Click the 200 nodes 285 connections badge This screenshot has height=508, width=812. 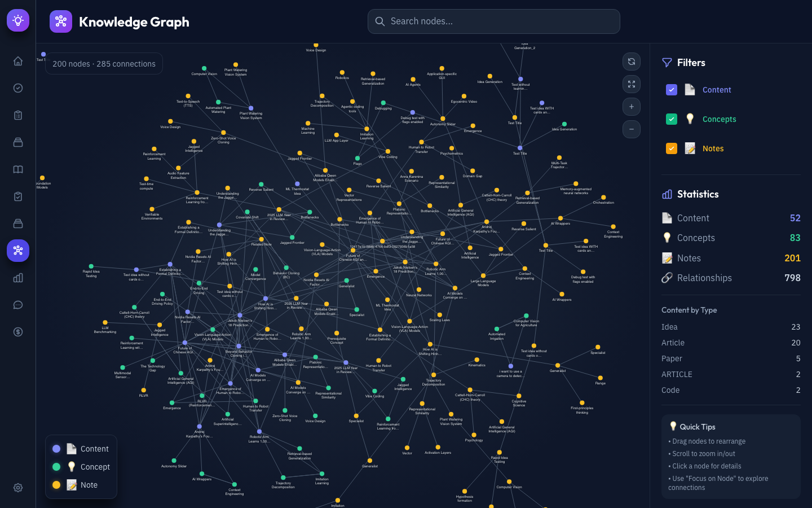tap(104, 64)
